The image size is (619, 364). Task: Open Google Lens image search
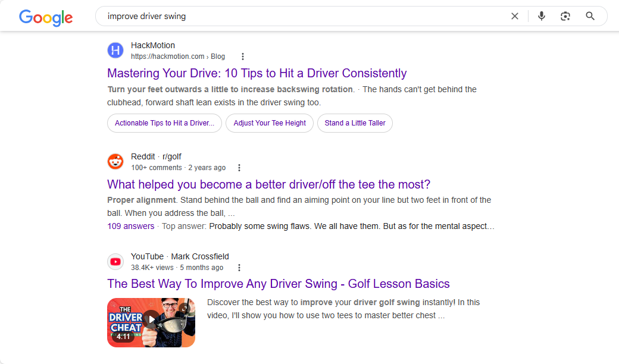(565, 16)
